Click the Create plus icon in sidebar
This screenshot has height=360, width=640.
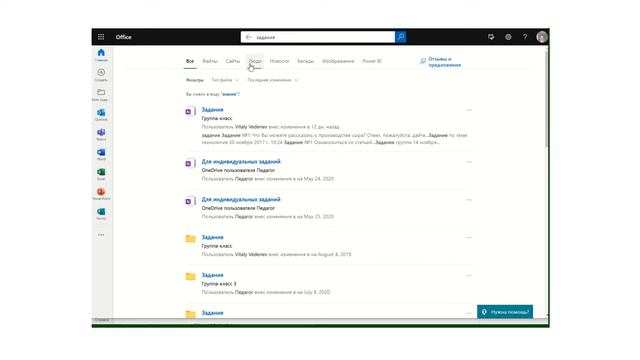(101, 74)
